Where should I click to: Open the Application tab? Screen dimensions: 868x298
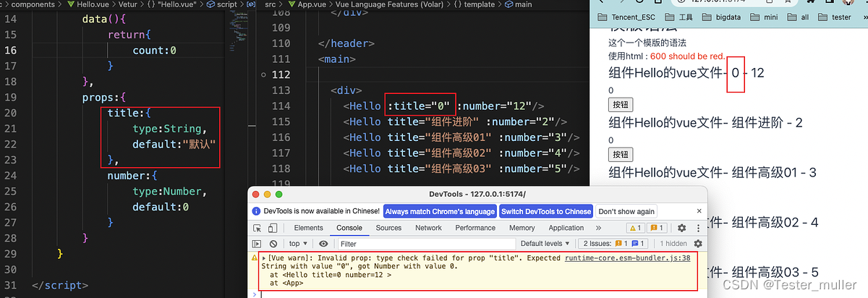pos(566,228)
